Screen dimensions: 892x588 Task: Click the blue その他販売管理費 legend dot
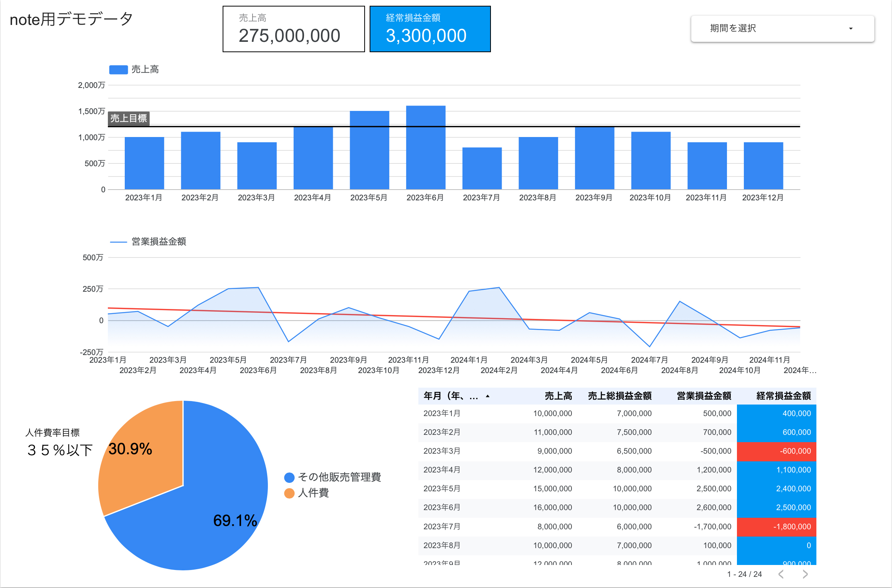click(289, 477)
